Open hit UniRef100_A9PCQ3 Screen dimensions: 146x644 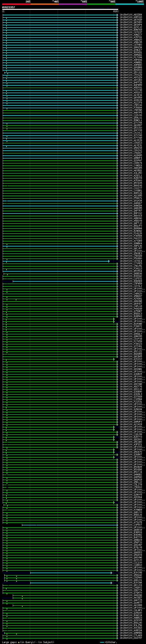(131, 17)
